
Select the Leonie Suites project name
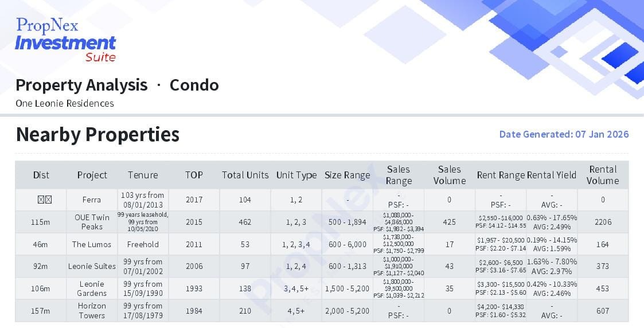[x=92, y=266]
